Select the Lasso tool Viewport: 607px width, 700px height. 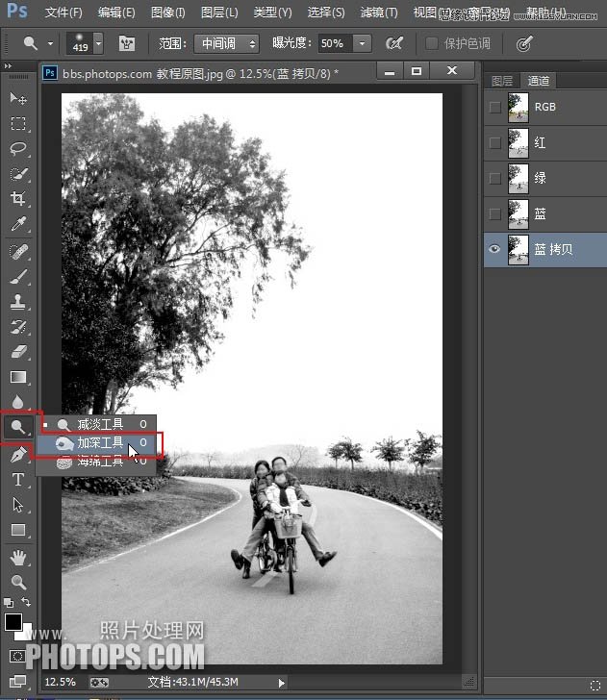(18, 148)
